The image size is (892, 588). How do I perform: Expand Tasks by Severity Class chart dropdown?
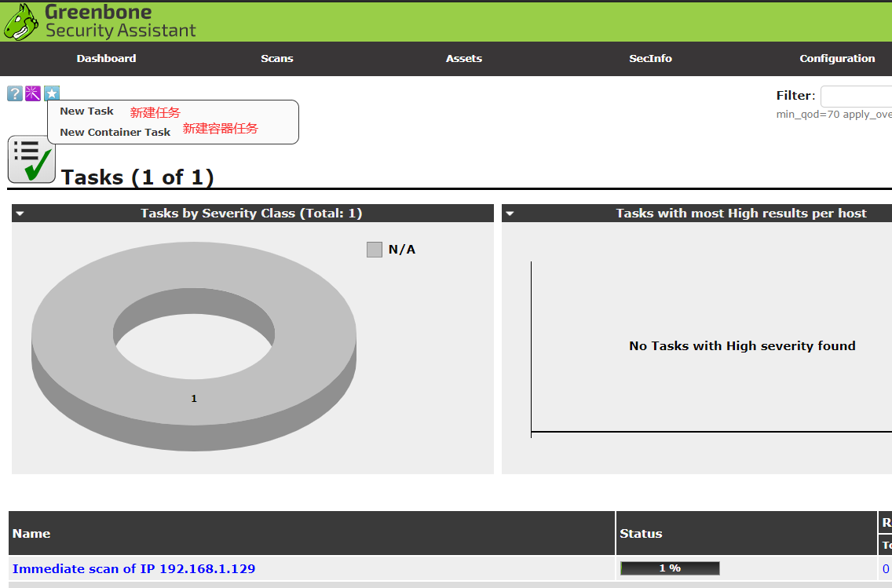pyautogui.click(x=20, y=214)
